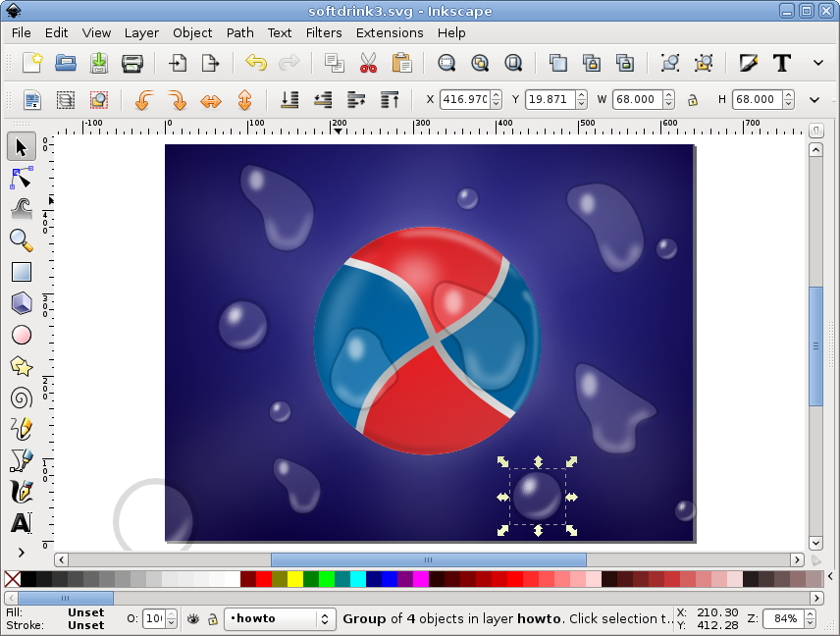Viewport: 840px width, 636px height.
Task: Increase the zoom percentage stepper
Action: [x=810, y=614]
